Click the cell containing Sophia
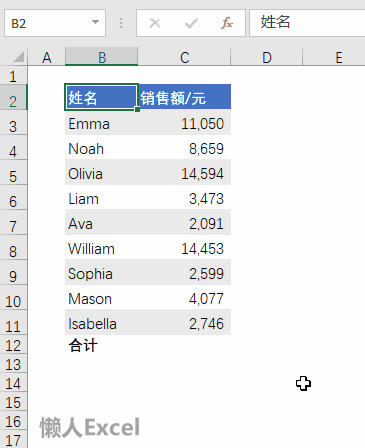Screen dimensions: 365x448 pyautogui.click(x=101, y=272)
